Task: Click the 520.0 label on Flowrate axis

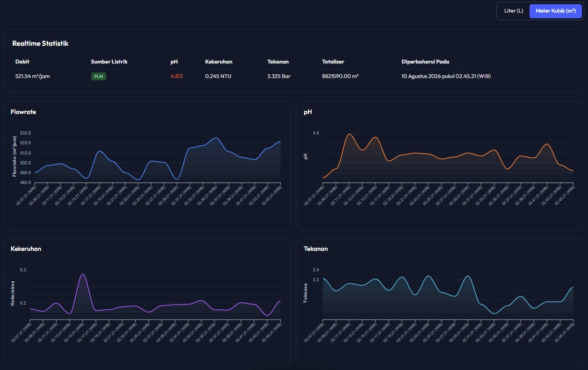Action: tap(25, 143)
